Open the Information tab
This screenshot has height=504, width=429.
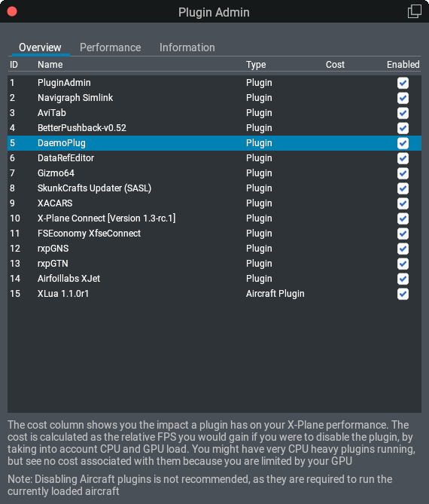(x=187, y=47)
